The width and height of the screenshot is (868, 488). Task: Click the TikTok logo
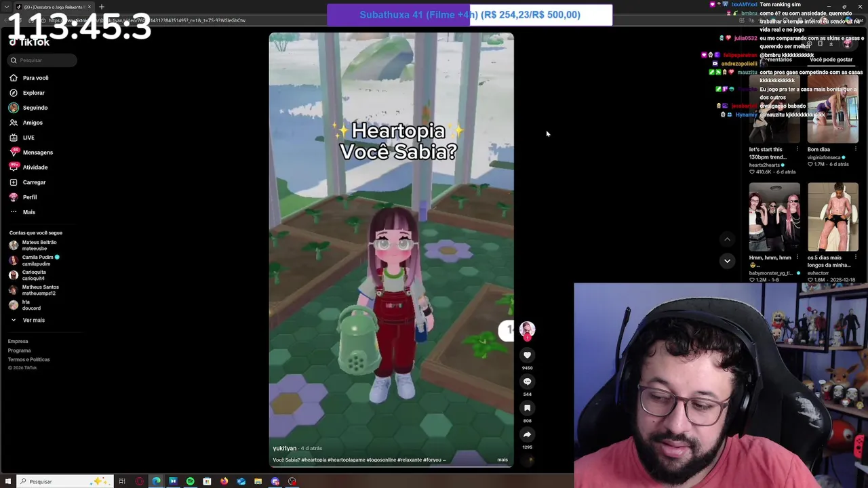29,42
